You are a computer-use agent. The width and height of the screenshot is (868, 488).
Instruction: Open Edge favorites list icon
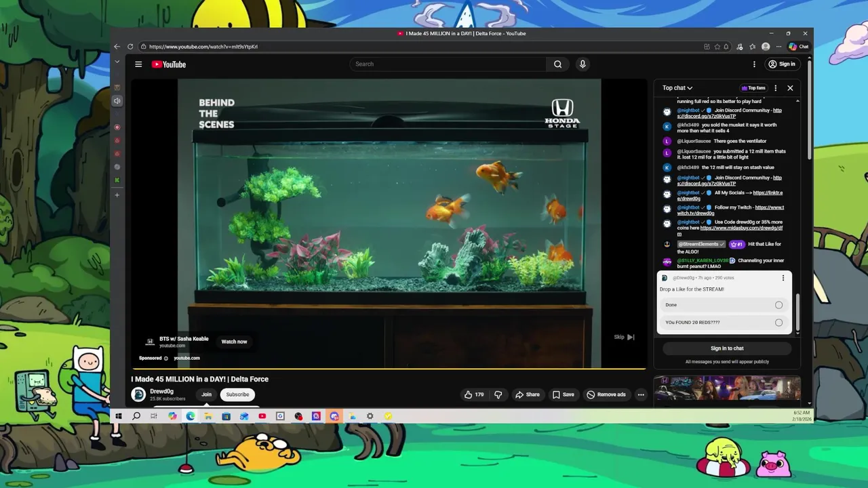[752, 47]
